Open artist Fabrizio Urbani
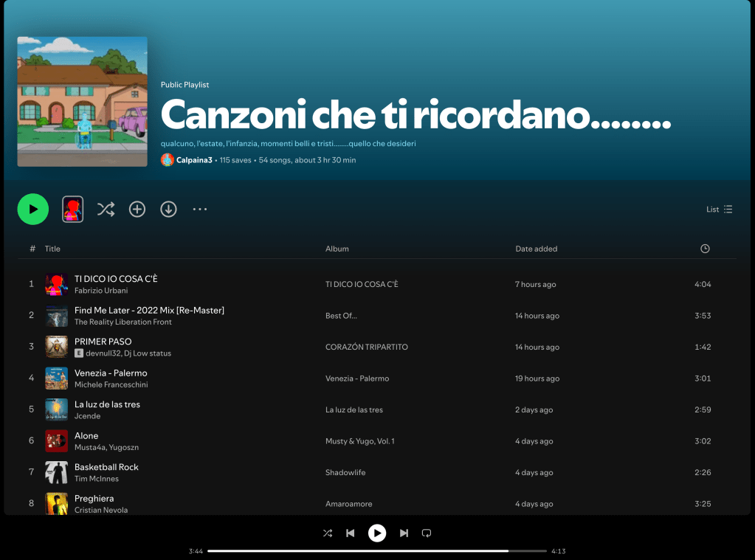Viewport: 755px width, 560px height. (x=101, y=291)
